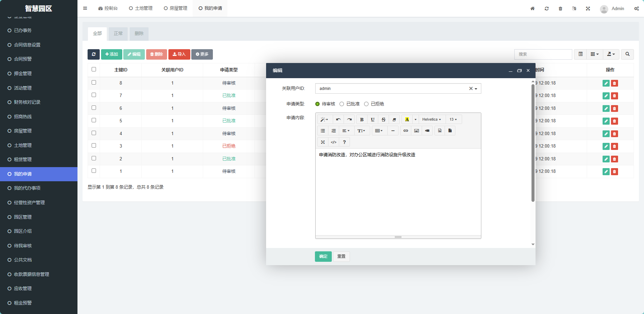Insert an unordered bullet list
Screen dimensions: 644x314
[x=323, y=131]
